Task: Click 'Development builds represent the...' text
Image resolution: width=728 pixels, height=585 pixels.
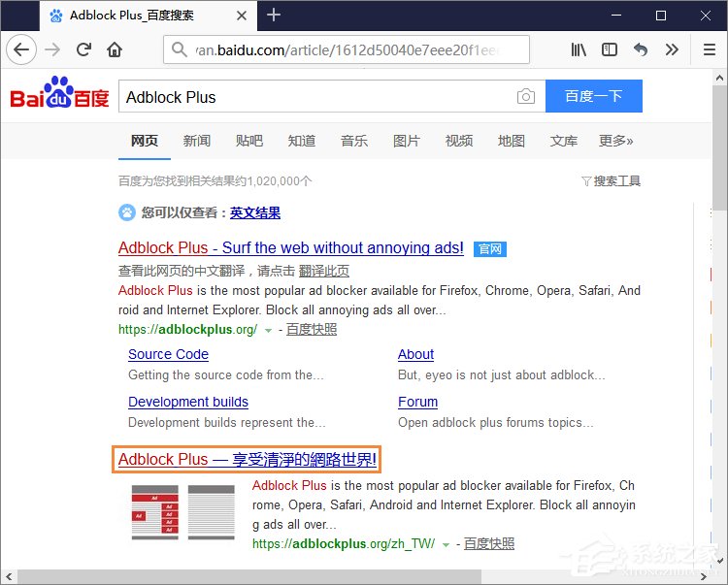Action: [227, 423]
